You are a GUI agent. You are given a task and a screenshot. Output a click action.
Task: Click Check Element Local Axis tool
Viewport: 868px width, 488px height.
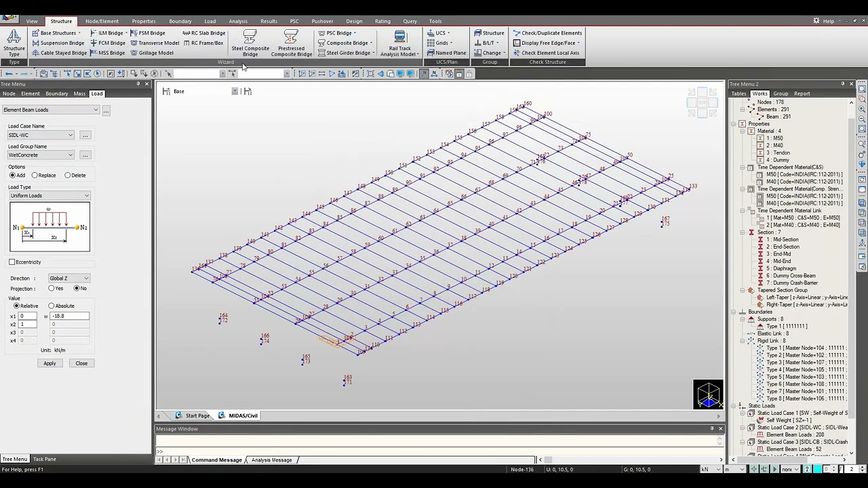point(546,53)
